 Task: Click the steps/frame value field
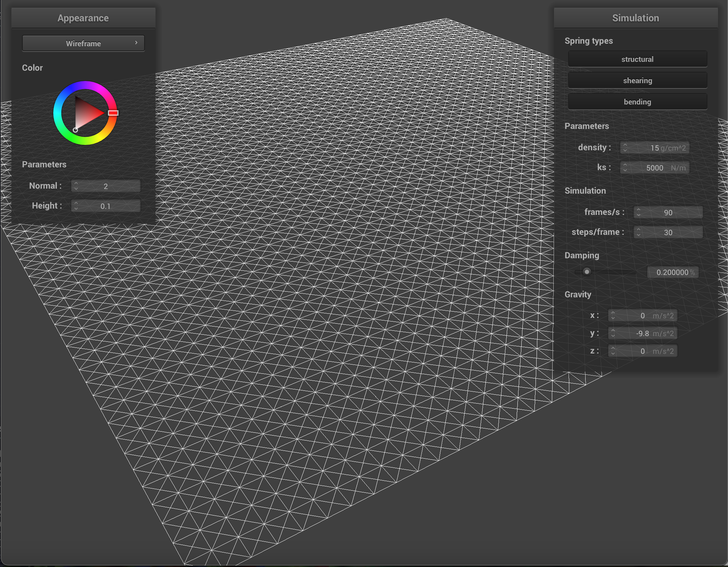click(668, 232)
